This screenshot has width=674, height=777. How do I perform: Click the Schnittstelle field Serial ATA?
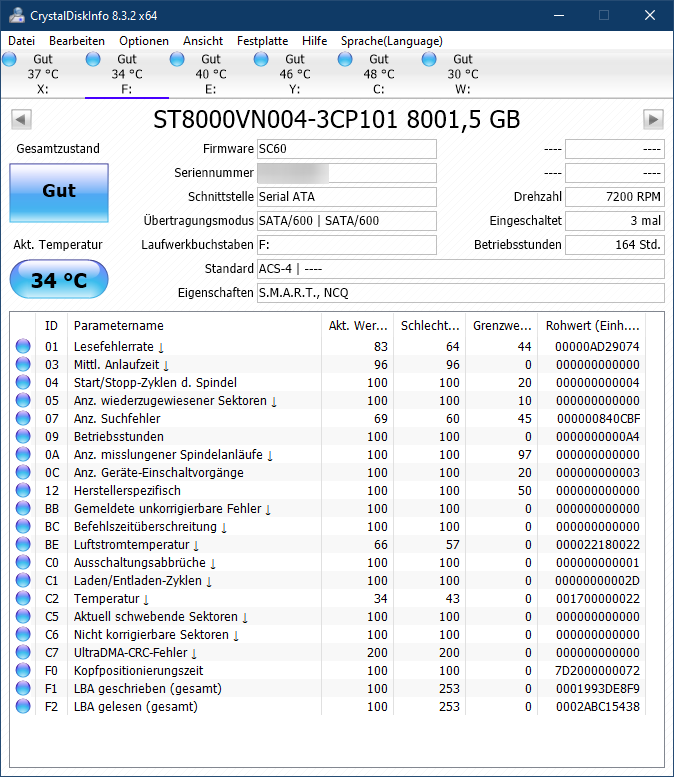(x=347, y=197)
